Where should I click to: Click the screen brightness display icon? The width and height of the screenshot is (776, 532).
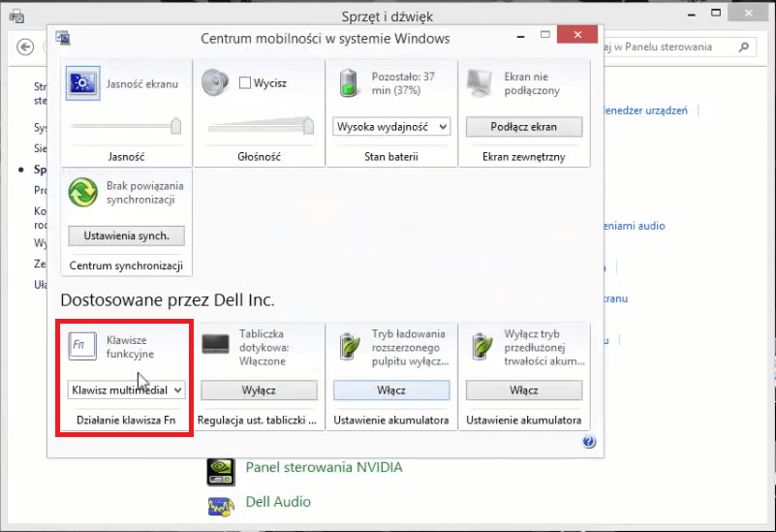(82, 84)
